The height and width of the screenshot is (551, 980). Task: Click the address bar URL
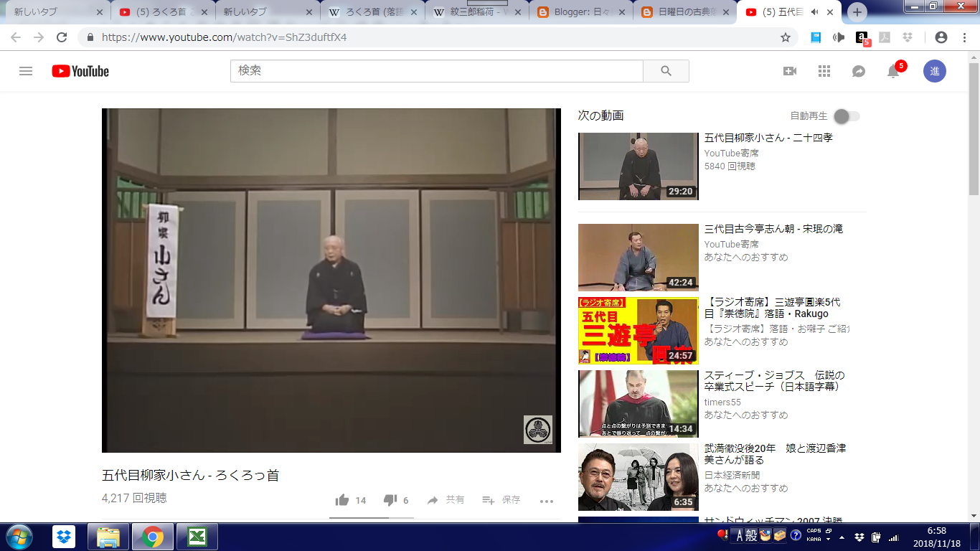tap(225, 37)
